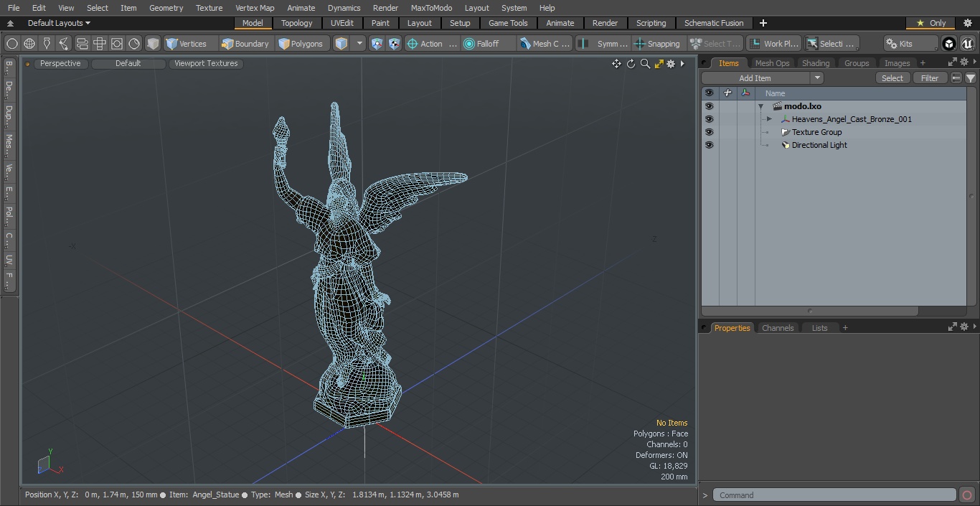Click the Items panel horizontal scrollbar
Viewport: 980px width, 506px height.
click(810, 311)
